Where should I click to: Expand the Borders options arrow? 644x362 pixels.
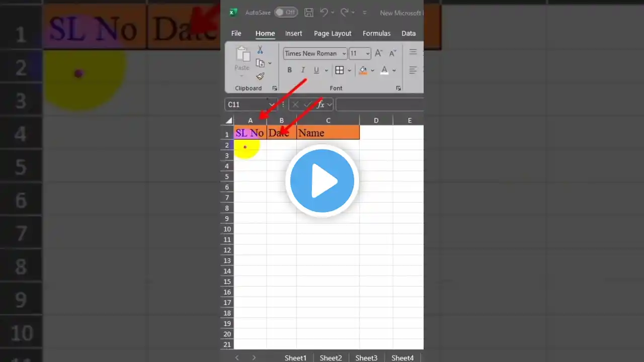coord(349,70)
